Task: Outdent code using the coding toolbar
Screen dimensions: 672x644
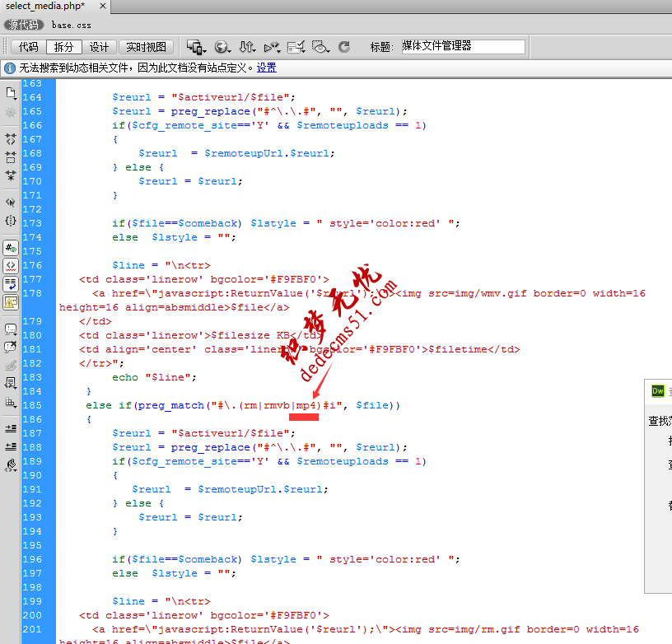Action: click(11, 446)
